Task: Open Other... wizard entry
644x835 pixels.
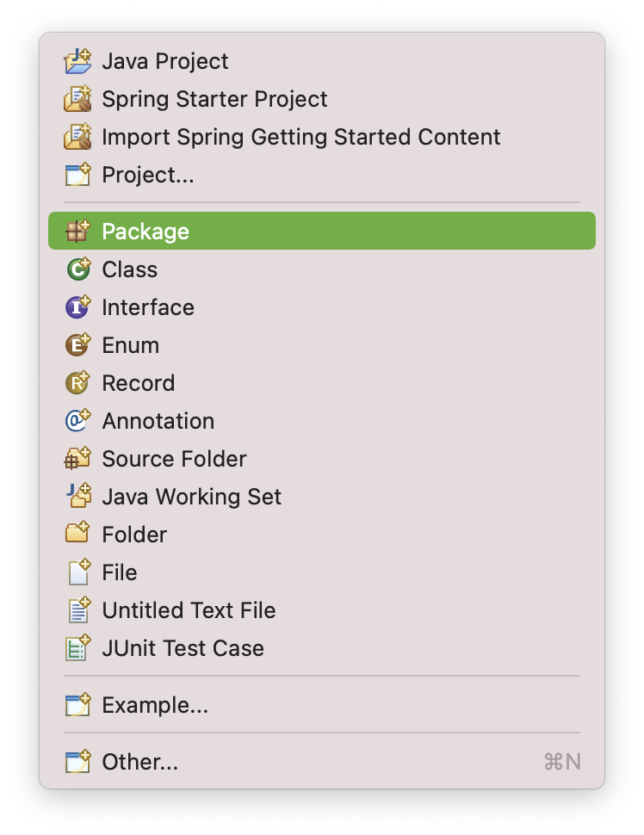Action: coord(140,762)
